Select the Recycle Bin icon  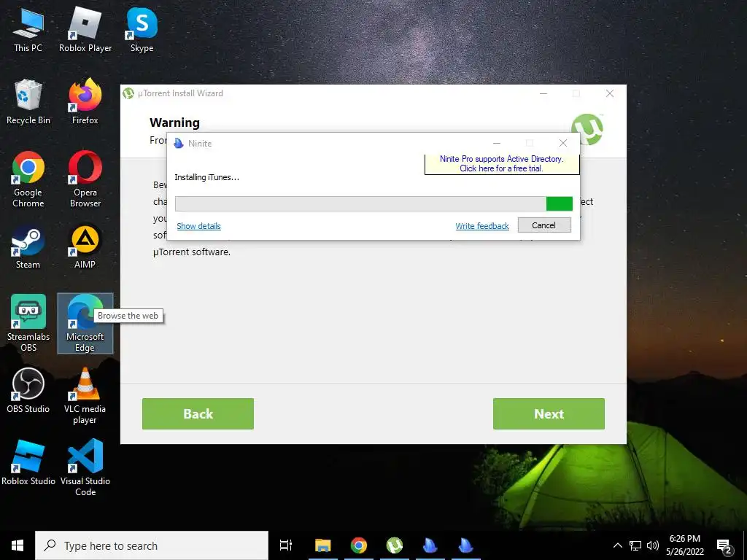coord(28,102)
